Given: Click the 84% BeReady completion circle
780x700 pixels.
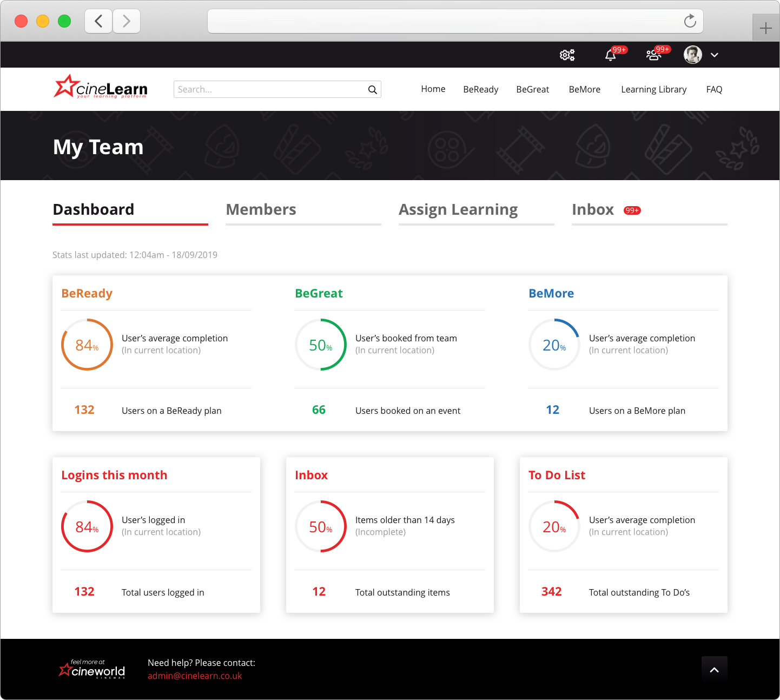Looking at the screenshot, I should [87, 345].
